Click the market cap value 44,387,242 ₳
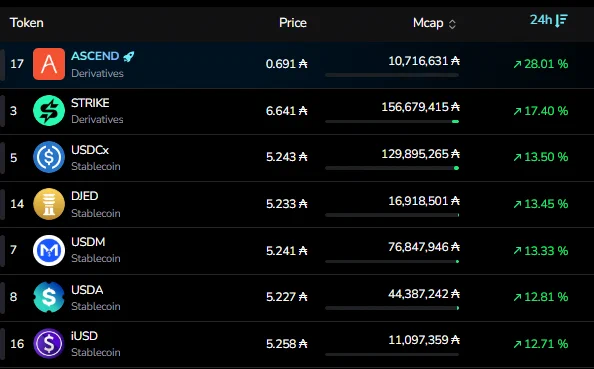 point(424,294)
